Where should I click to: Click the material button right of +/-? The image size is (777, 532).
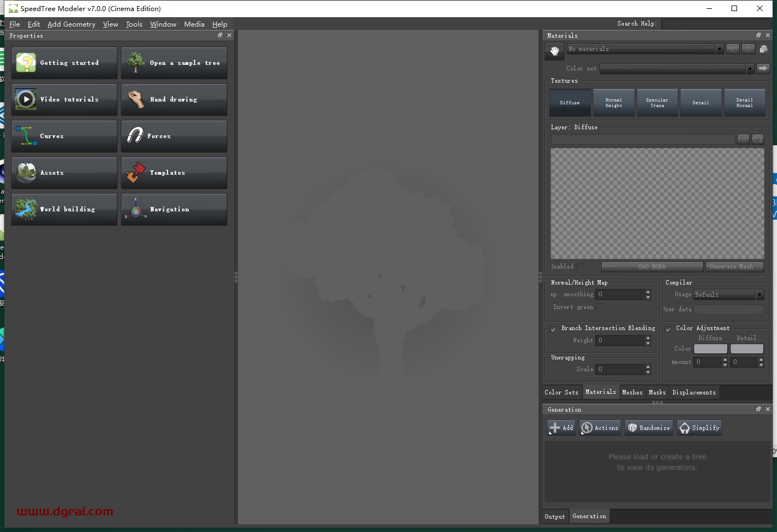(748, 49)
